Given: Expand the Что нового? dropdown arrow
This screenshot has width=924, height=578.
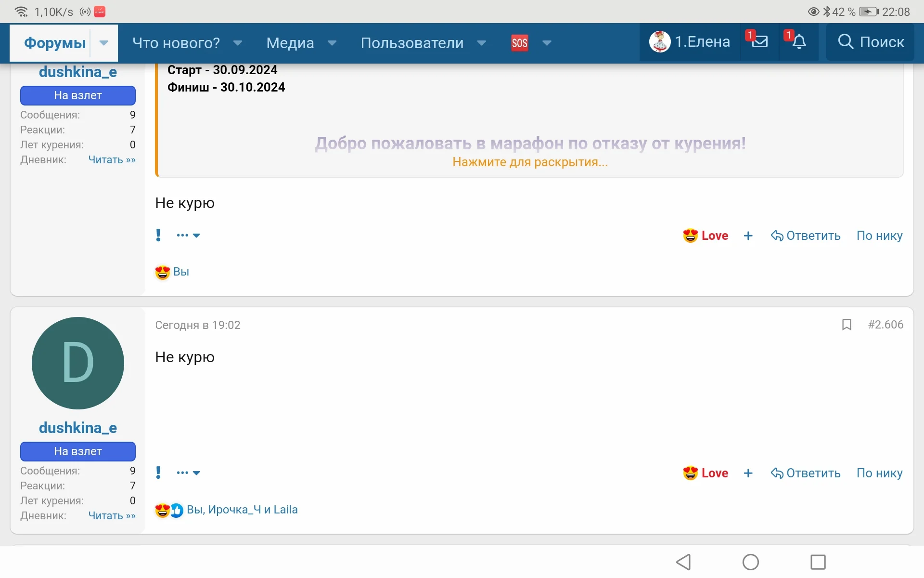Looking at the screenshot, I should click(238, 43).
